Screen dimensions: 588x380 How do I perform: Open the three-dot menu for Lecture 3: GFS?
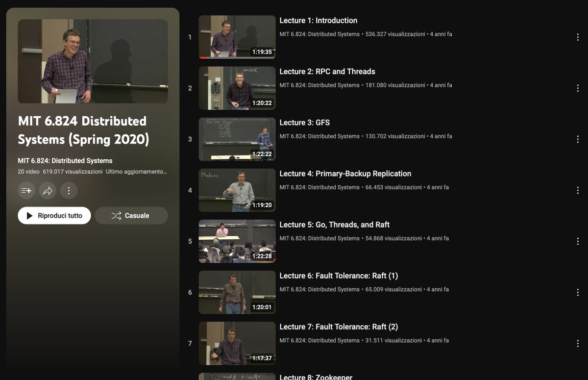point(578,139)
